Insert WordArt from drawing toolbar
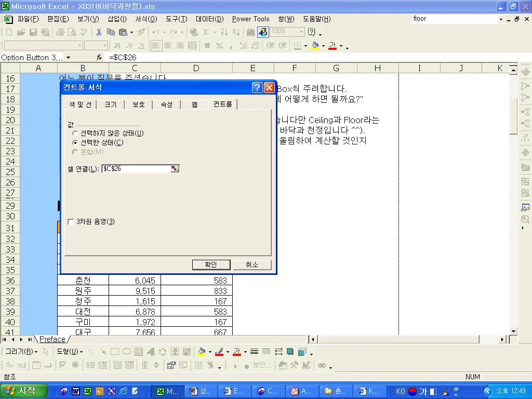Viewport: 532px width, 399px height. click(x=151, y=352)
